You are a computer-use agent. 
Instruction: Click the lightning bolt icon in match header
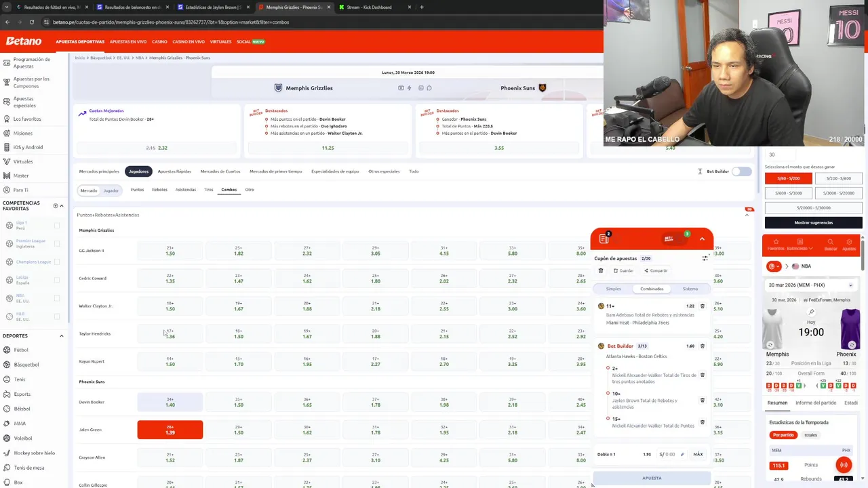[409, 88]
